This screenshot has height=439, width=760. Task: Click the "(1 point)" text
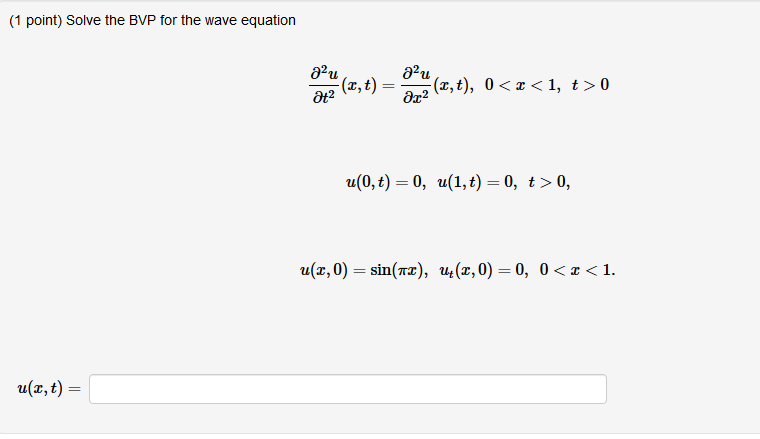click(x=35, y=20)
